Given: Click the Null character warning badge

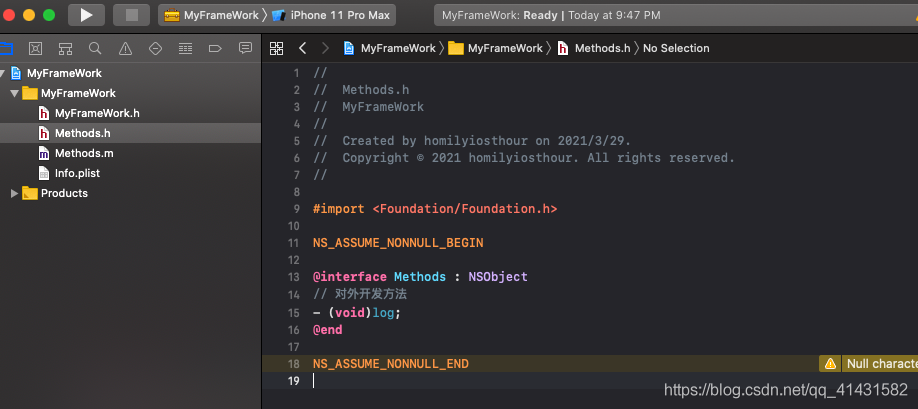Looking at the screenshot, I should (x=868, y=364).
